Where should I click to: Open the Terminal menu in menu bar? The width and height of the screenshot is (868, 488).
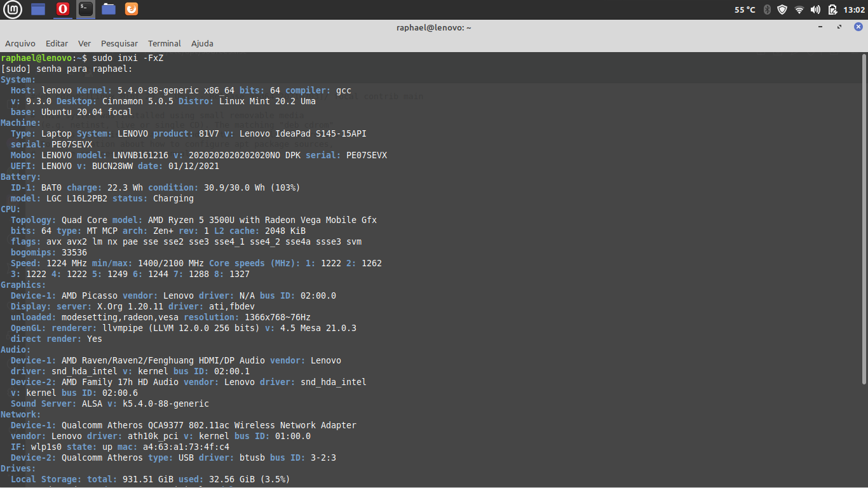click(x=165, y=43)
